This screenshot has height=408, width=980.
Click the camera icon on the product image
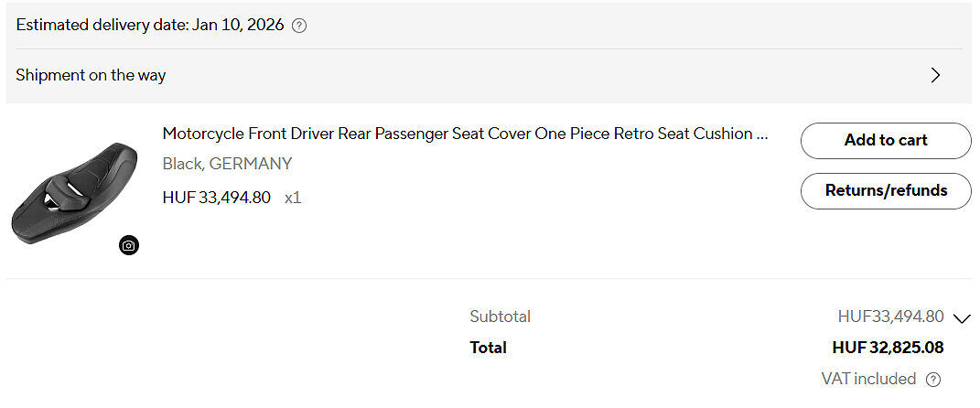click(x=129, y=245)
